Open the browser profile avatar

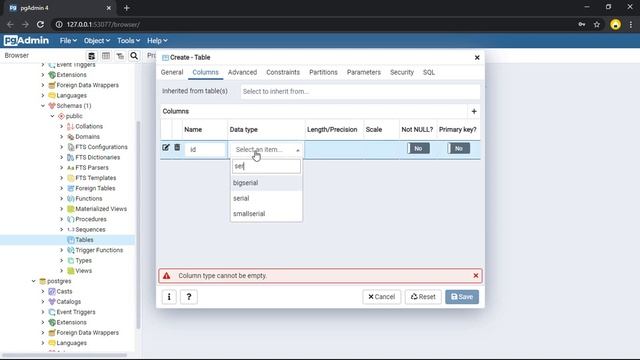click(616, 24)
